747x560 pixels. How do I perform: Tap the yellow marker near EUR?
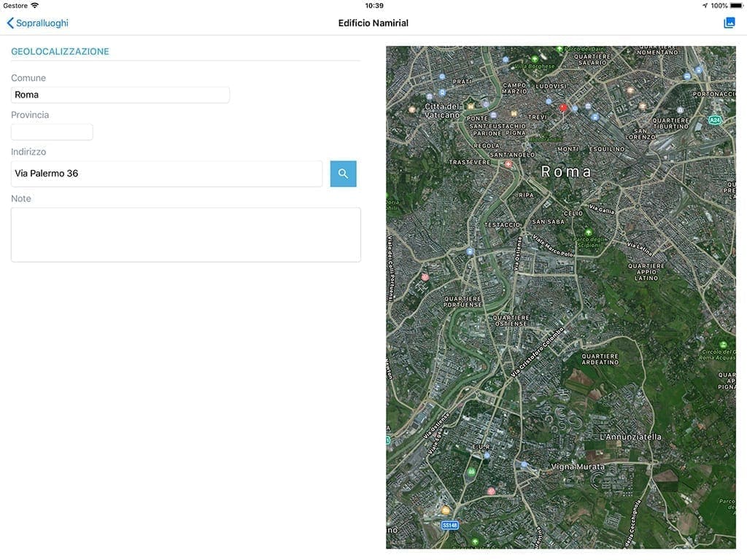tap(445, 510)
